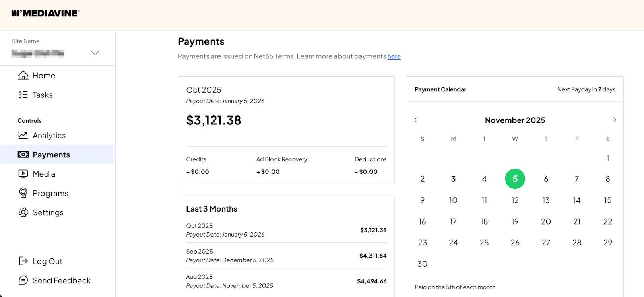
Task: Open Analytics via its chart icon
Action: pyautogui.click(x=23, y=135)
